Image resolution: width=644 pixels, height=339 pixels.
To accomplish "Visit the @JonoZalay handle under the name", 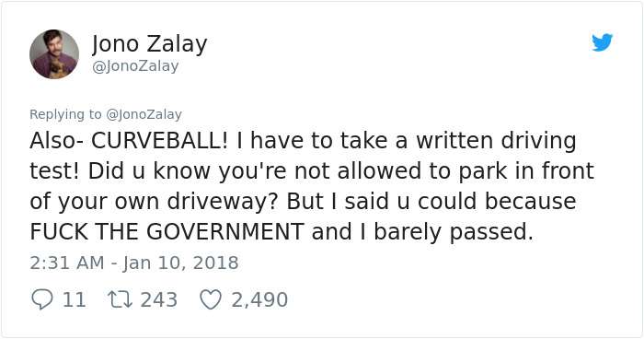I will point(135,66).
